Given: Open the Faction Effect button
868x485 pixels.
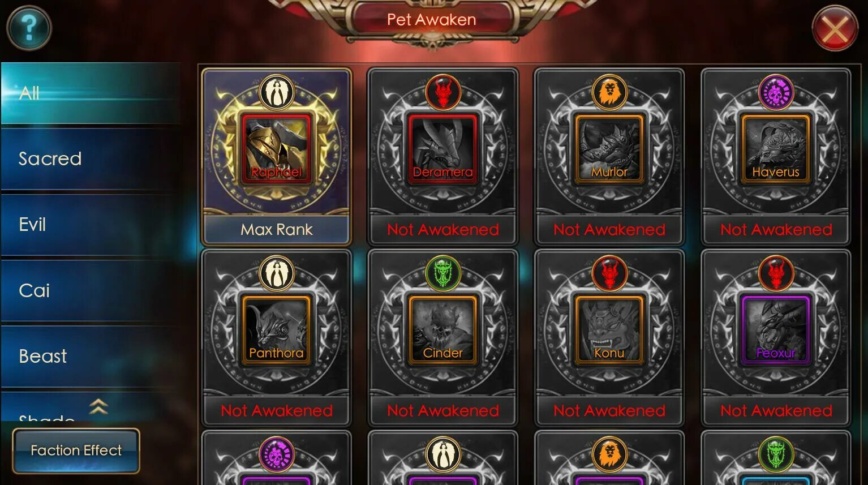Looking at the screenshot, I should 76,450.
